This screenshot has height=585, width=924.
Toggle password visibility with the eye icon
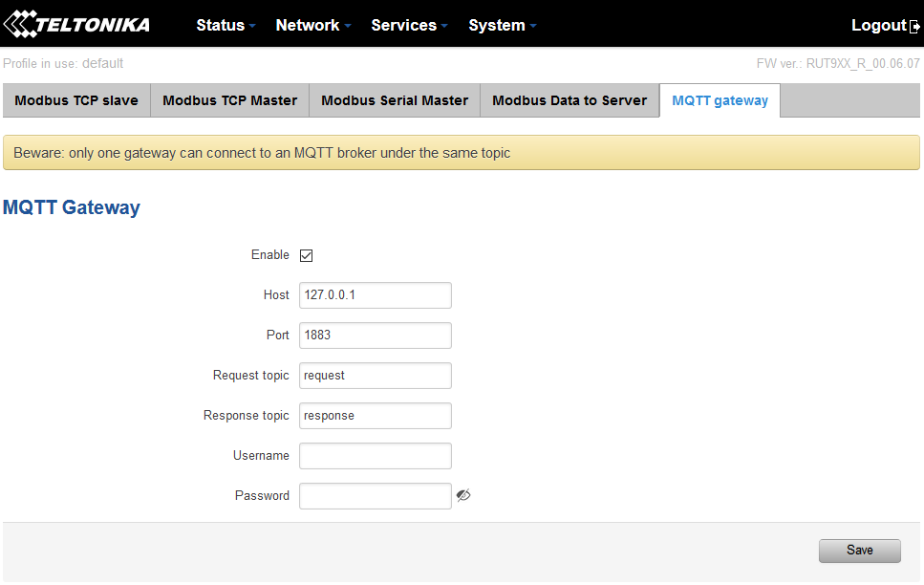(463, 495)
